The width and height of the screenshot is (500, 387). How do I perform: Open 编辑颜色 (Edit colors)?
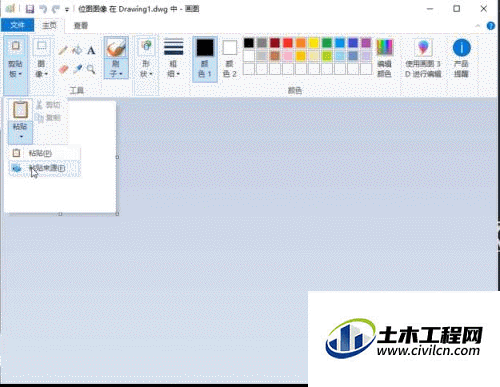pyautogui.click(x=384, y=58)
